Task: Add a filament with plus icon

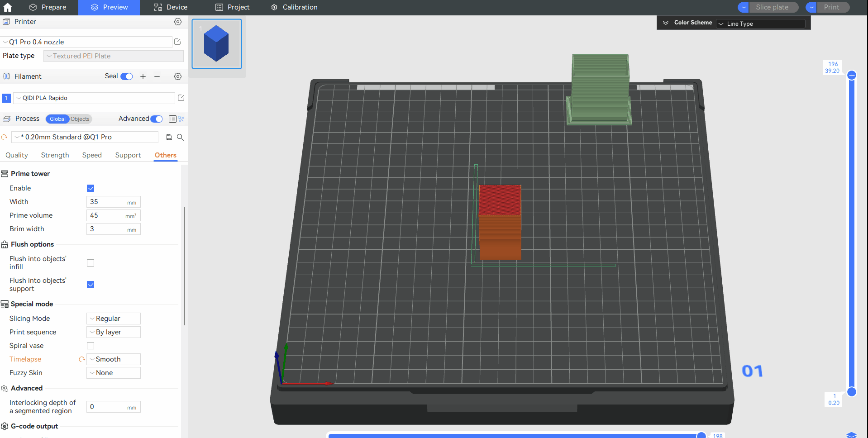Action: click(x=143, y=76)
